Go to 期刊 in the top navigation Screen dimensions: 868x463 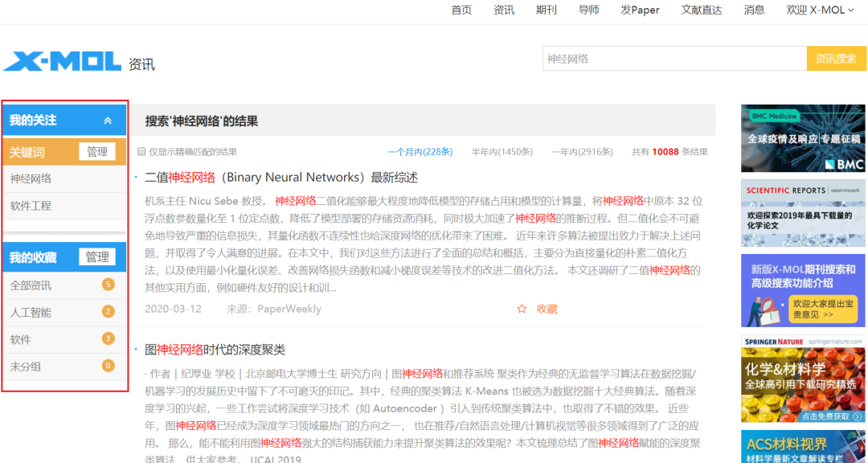547,10
